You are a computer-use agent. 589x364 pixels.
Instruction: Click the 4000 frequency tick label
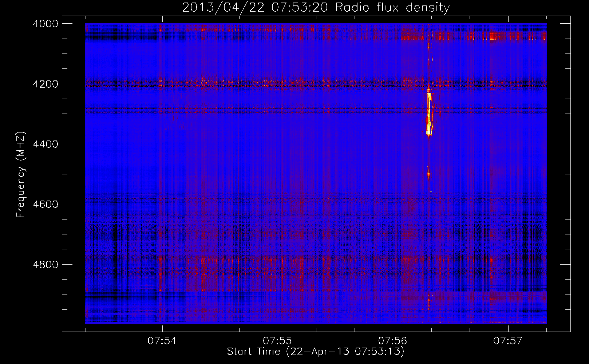[x=46, y=24]
